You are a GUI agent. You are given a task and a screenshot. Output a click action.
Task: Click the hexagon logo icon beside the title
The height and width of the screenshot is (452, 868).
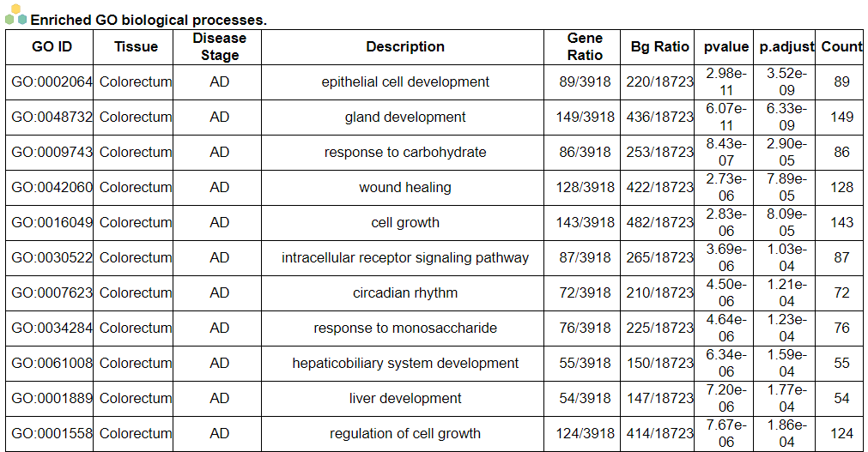click(15, 15)
